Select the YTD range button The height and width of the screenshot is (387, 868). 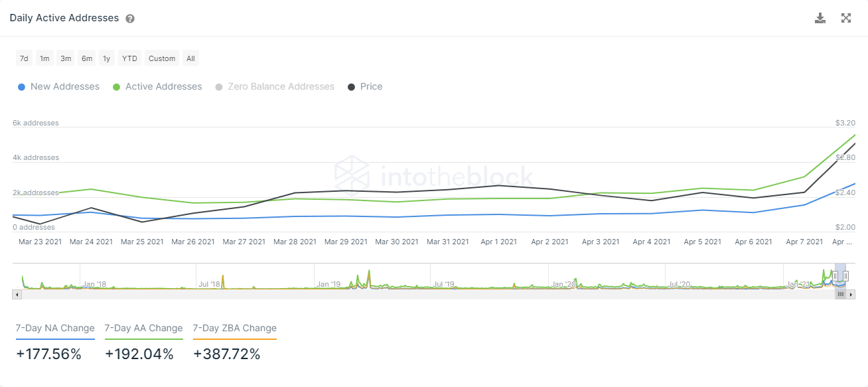tap(129, 58)
